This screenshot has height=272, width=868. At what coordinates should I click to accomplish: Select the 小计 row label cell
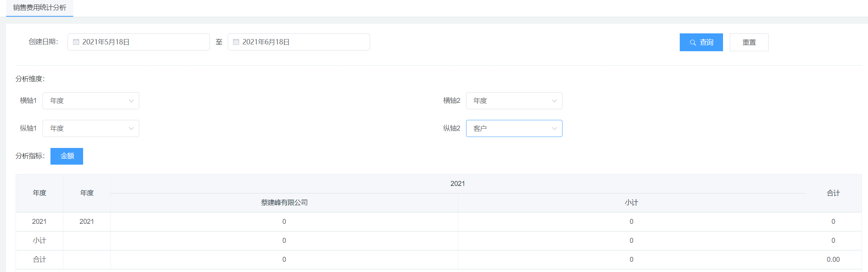(39, 241)
